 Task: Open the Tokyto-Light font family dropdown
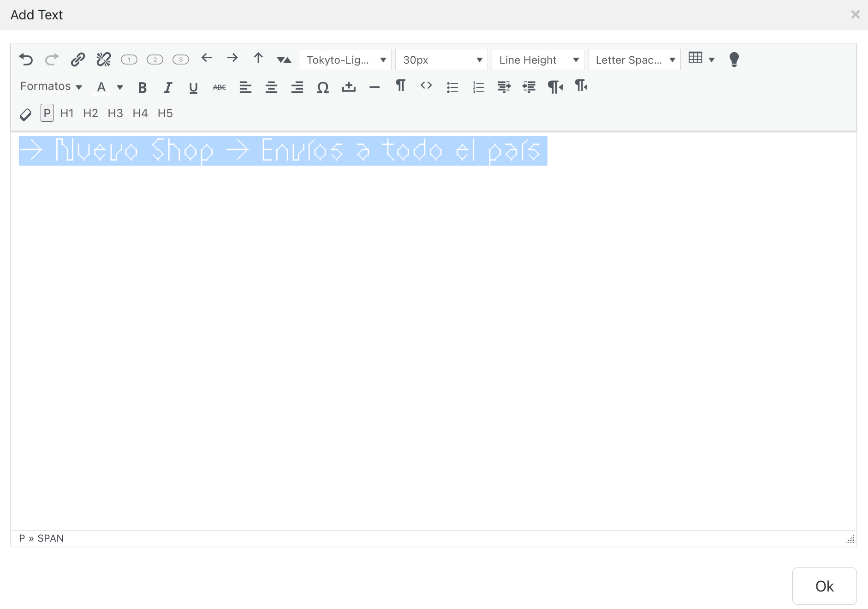pyautogui.click(x=345, y=60)
